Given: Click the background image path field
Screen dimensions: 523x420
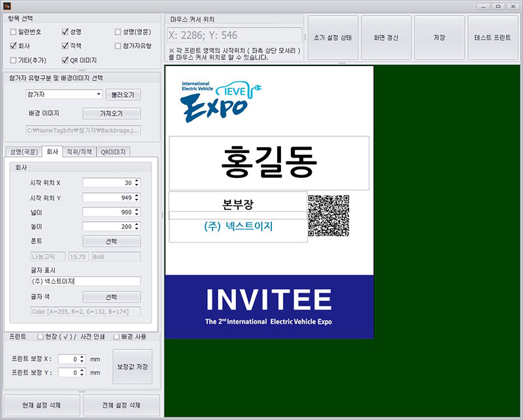Looking at the screenshot, I should click(83, 130).
